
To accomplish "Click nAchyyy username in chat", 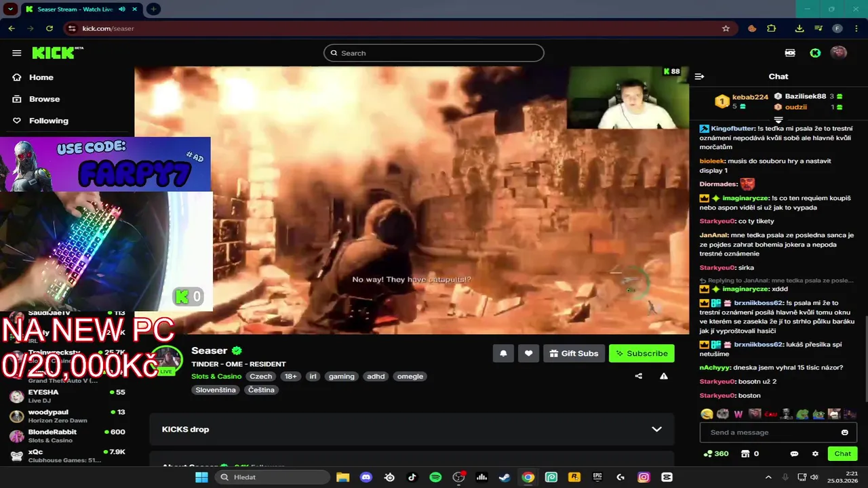I will [715, 367].
